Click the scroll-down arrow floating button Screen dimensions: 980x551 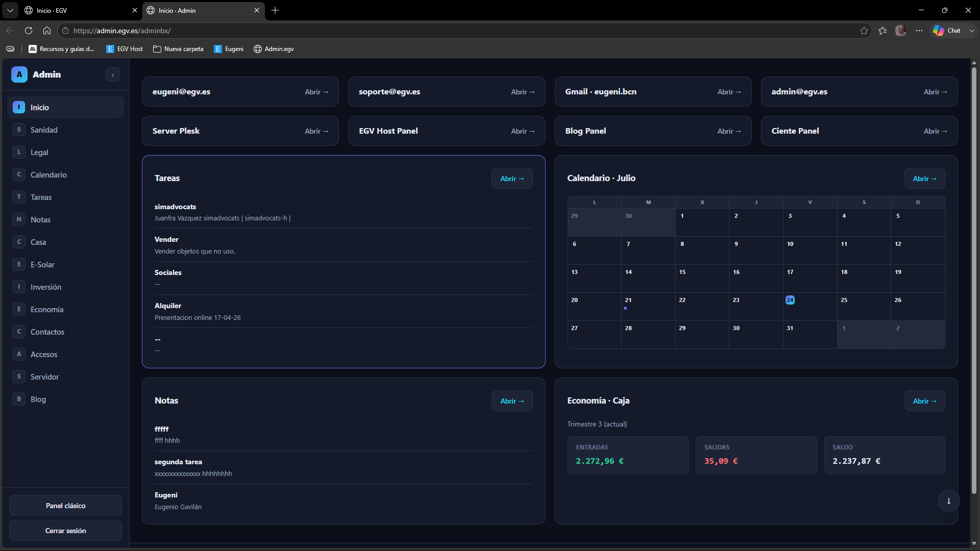pos(948,501)
